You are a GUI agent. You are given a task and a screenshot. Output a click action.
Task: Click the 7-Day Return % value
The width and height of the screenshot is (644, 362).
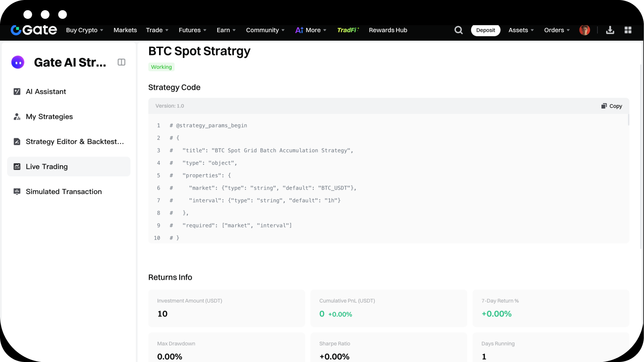[497, 314]
